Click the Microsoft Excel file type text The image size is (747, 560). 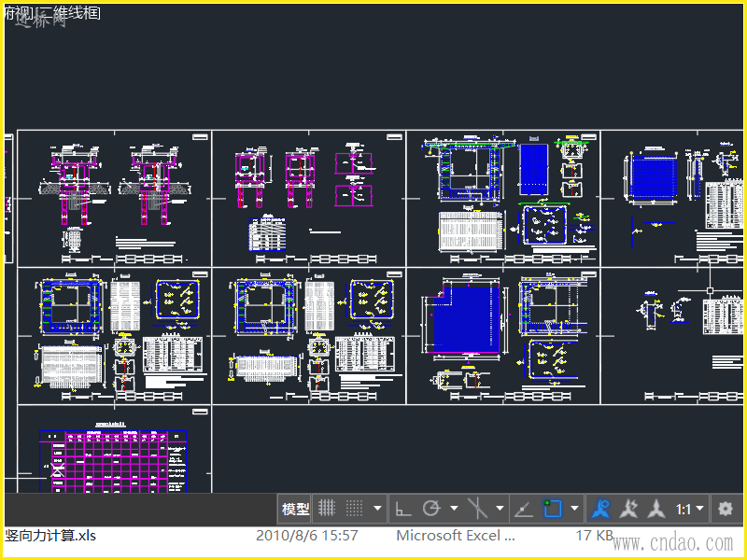click(456, 536)
